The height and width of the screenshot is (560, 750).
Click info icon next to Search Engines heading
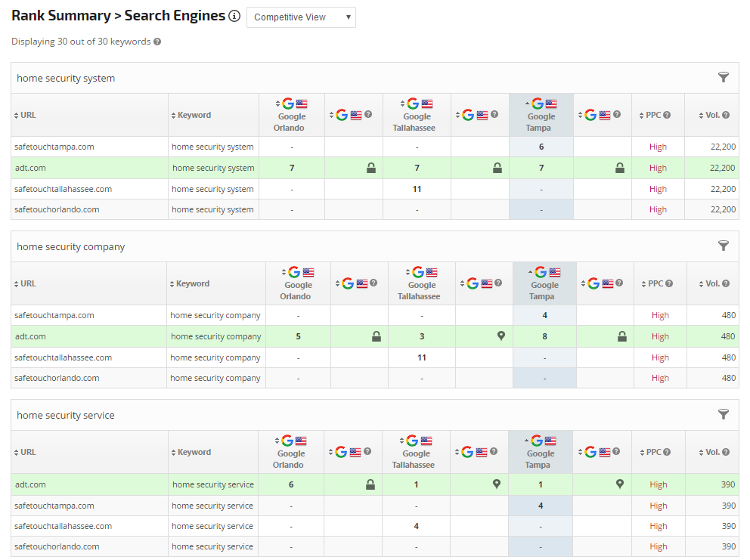pyautogui.click(x=234, y=17)
